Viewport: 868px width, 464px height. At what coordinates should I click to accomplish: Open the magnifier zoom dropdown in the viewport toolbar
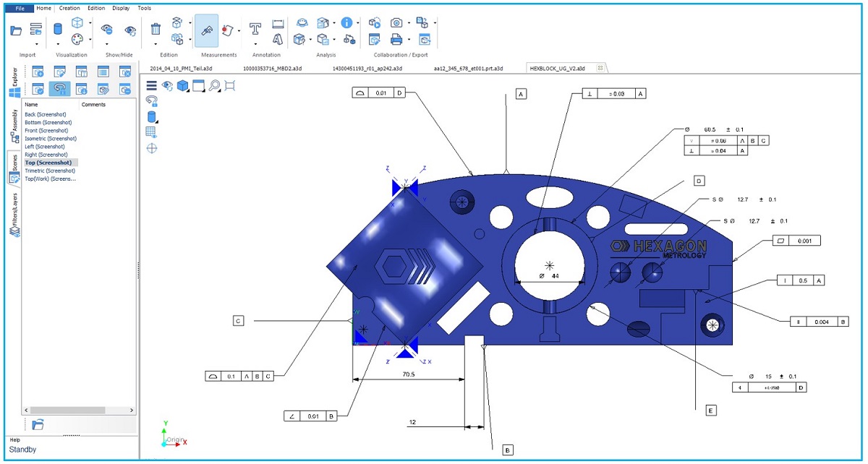tap(215, 85)
